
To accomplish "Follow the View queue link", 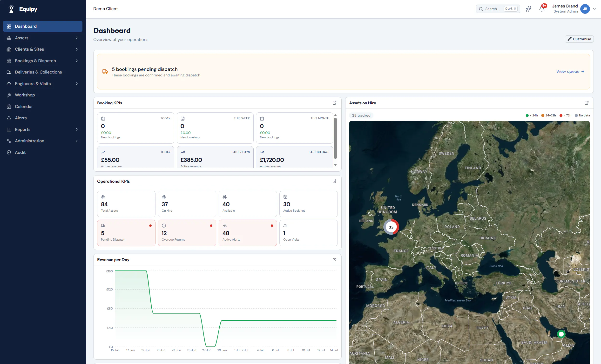I will pyautogui.click(x=570, y=72).
